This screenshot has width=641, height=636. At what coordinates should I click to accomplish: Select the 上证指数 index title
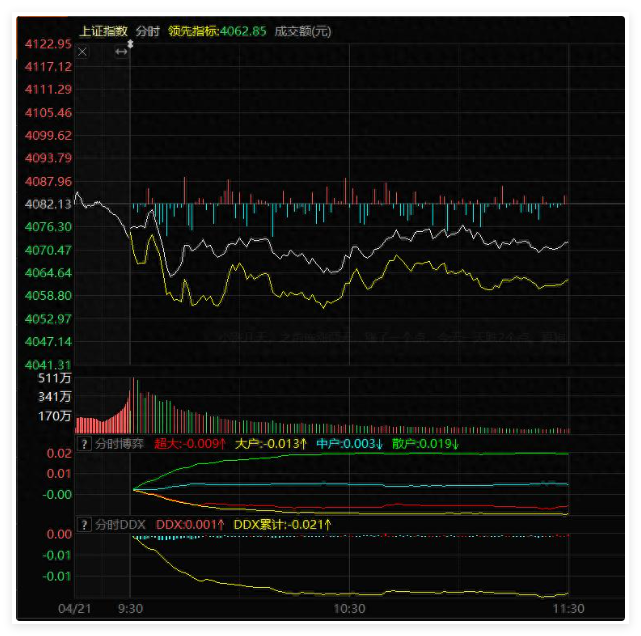point(103,31)
